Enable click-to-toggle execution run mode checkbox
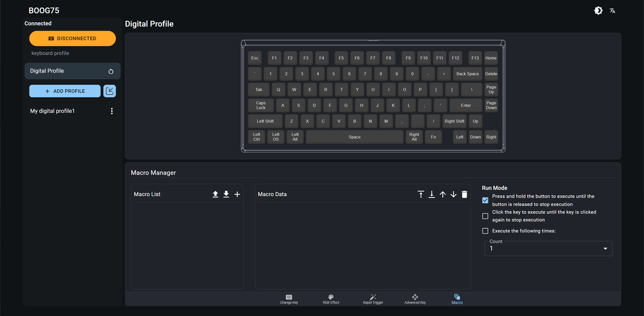 (x=485, y=216)
